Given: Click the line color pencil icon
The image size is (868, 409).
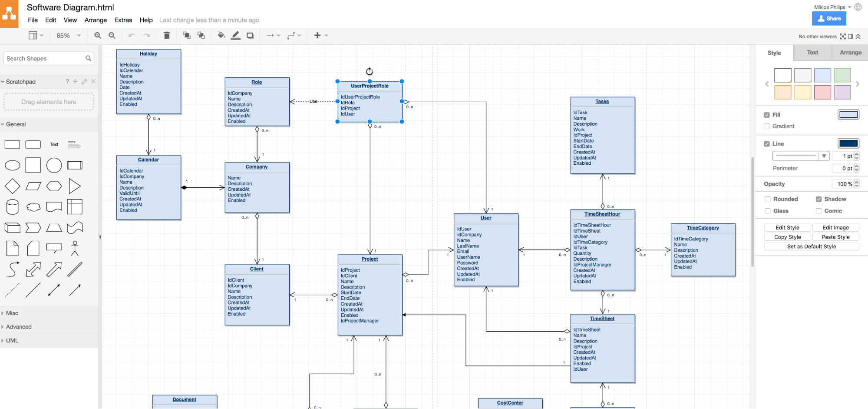Looking at the screenshot, I should coord(236,36).
